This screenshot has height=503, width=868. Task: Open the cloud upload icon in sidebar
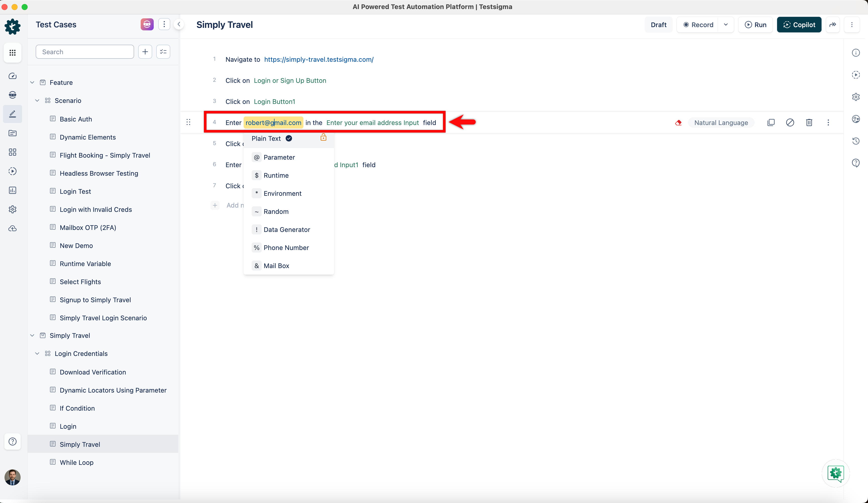pos(12,229)
